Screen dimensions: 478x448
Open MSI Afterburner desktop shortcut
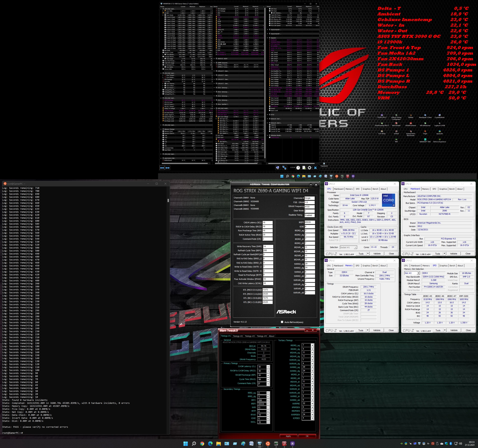[x=425, y=124]
